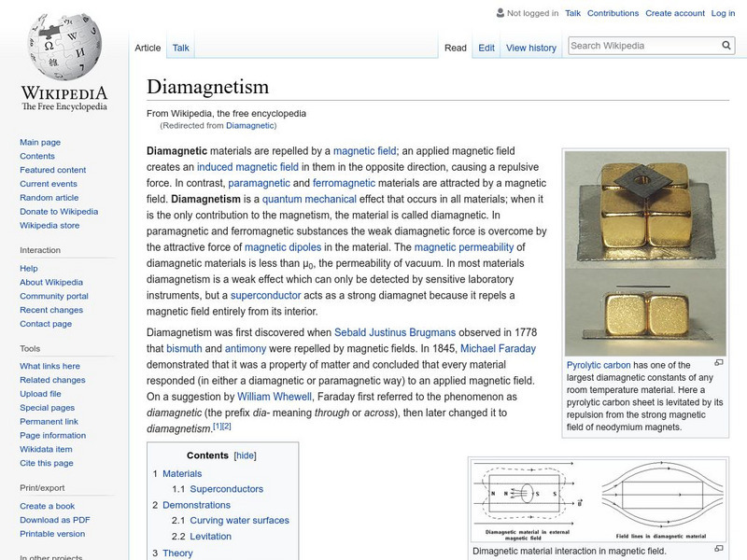Viewport: 747px width, 560px height.
Task: Go to Main page in the sidebar
Action: pos(40,142)
